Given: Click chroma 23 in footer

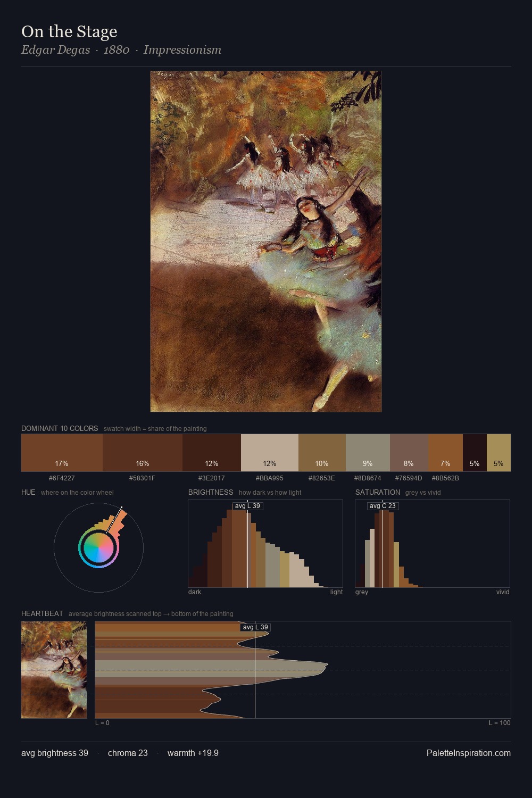Looking at the screenshot, I should coord(128,753).
